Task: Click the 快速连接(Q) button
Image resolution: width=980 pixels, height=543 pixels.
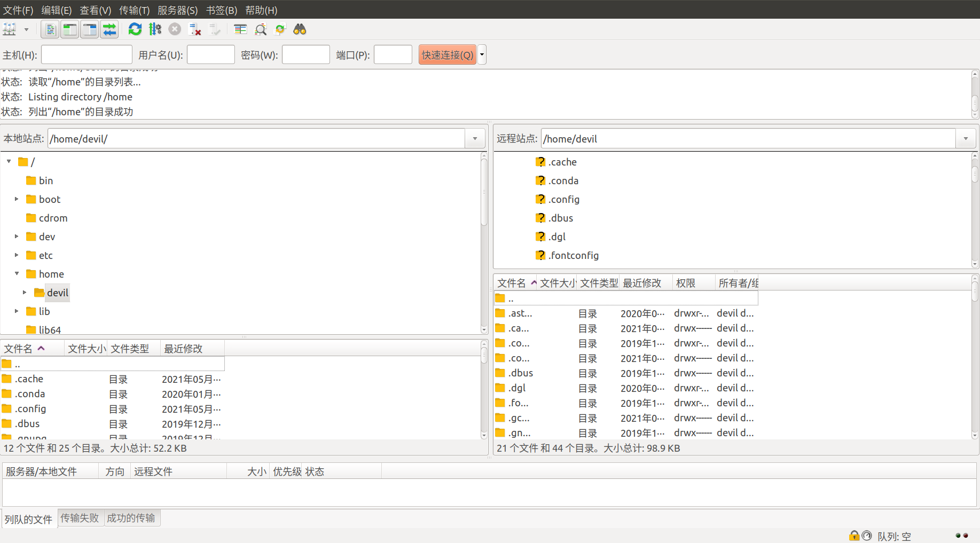Action: pyautogui.click(x=448, y=54)
